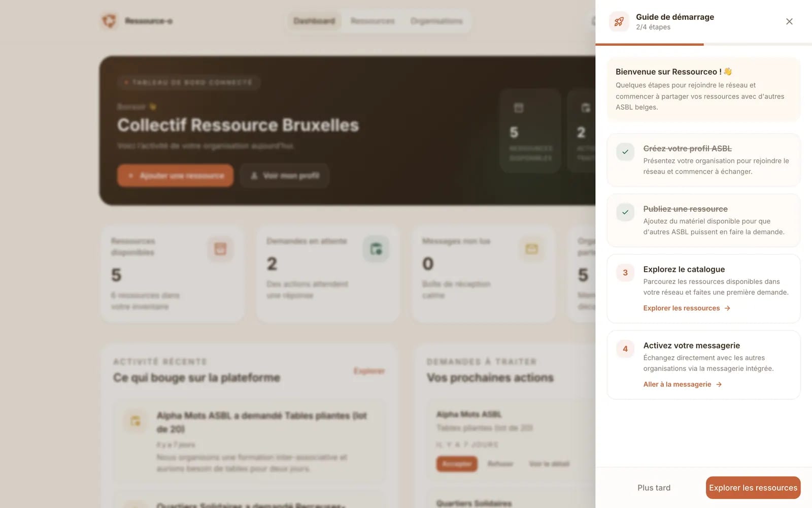Image resolution: width=812 pixels, height=508 pixels.
Task: Click the Ajouter une ressource button
Action: point(176,175)
